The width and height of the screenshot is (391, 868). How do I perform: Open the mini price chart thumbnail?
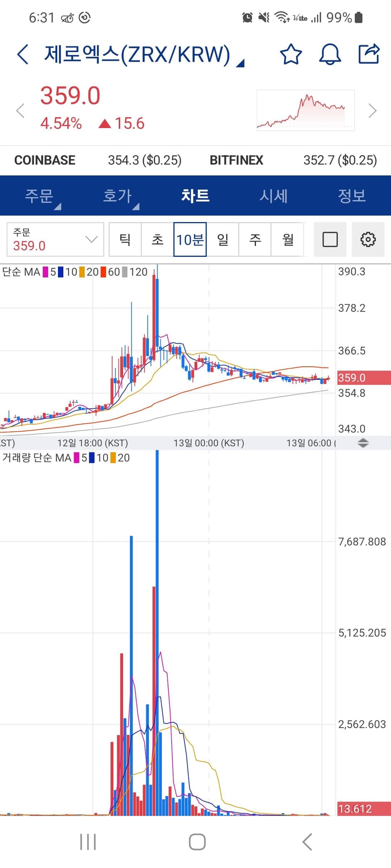[x=306, y=111]
